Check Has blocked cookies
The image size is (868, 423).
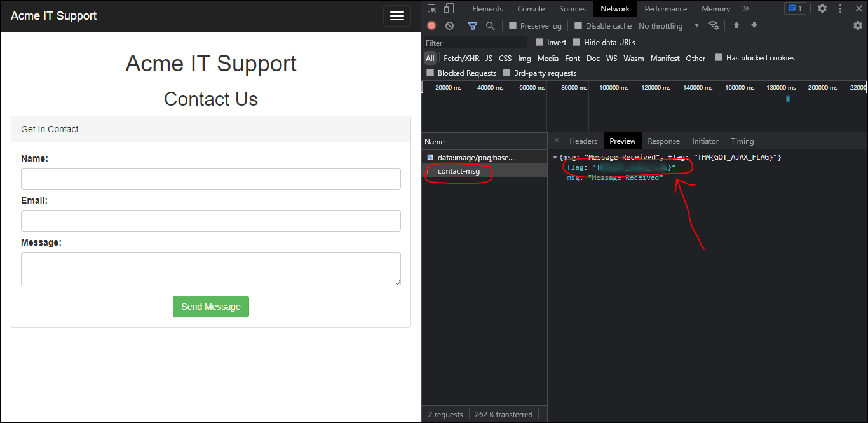(719, 57)
